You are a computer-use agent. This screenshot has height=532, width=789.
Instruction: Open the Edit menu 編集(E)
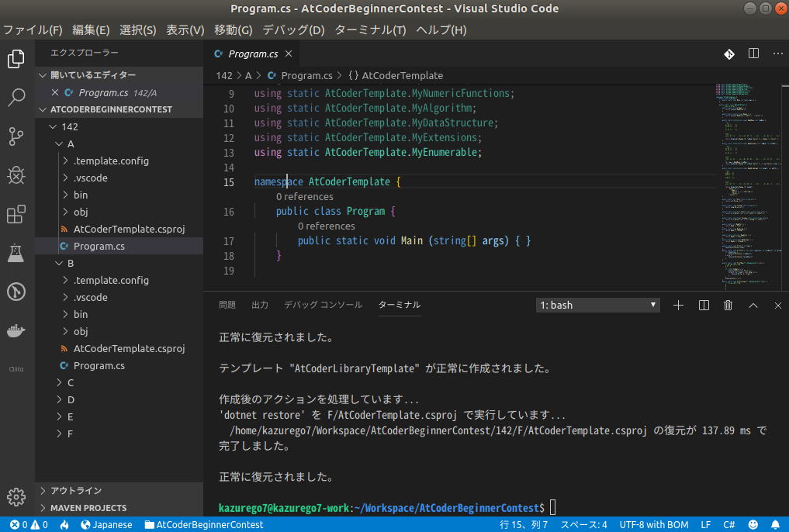pos(91,30)
